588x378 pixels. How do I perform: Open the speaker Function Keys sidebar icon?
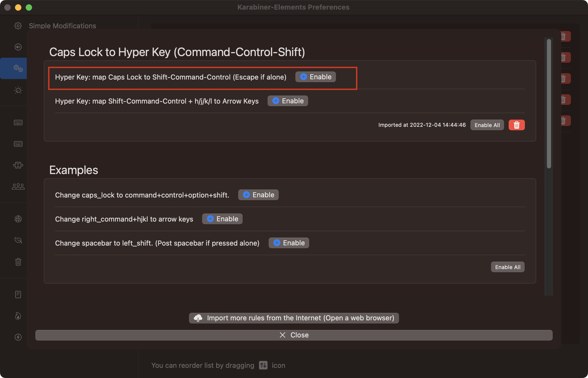(18, 47)
